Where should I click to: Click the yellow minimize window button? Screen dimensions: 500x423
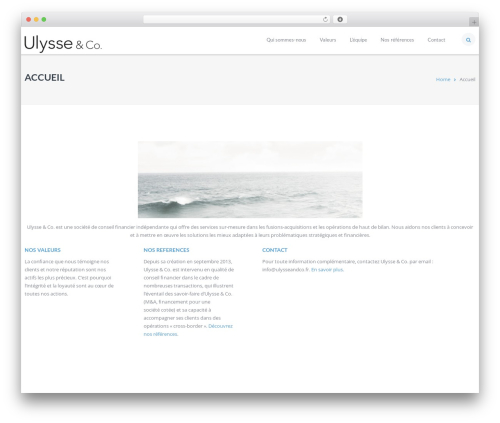pyautogui.click(x=36, y=19)
